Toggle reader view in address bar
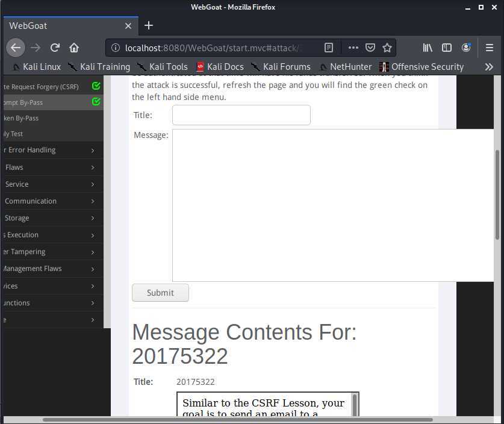The image size is (504, 424). pos(329,48)
